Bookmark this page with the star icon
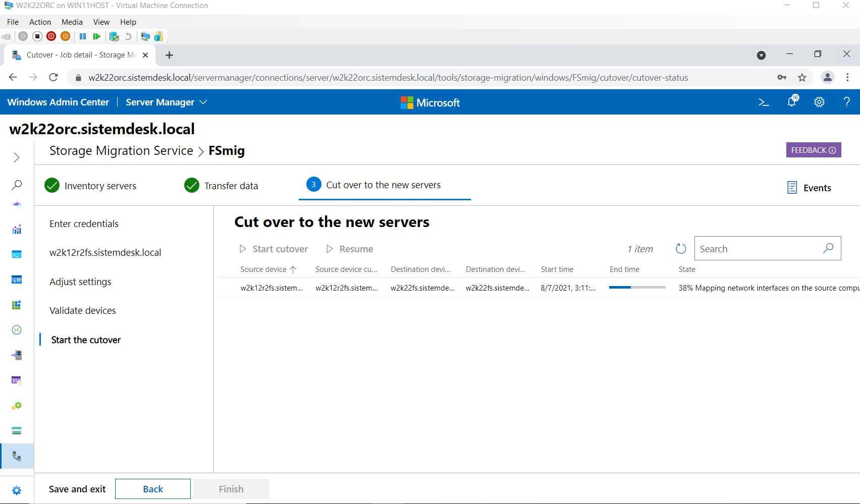This screenshot has width=860, height=504. tap(802, 78)
